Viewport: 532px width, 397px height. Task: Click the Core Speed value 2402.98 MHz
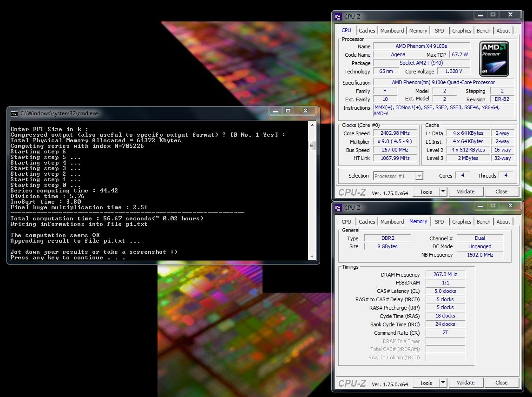tap(395, 133)
